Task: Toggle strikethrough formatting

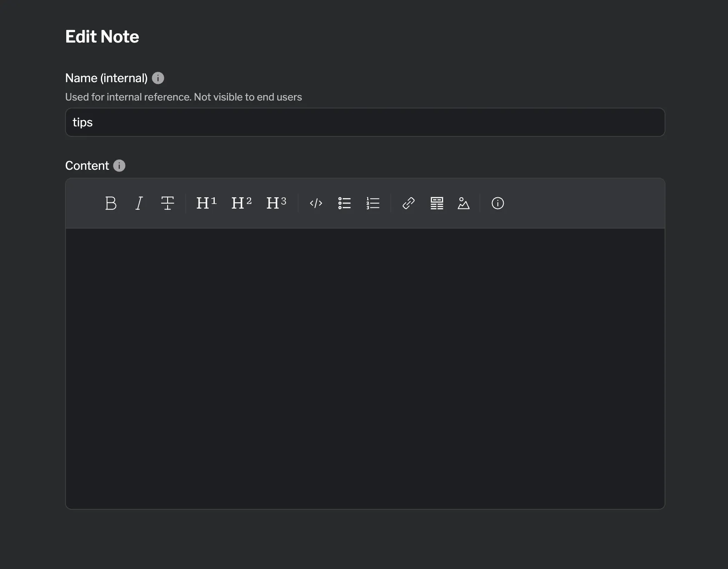Action: (x=167, y=204)
